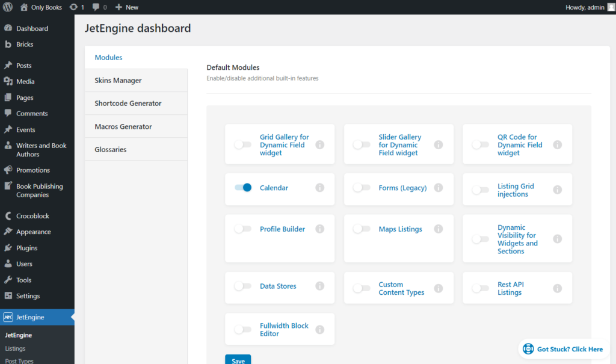
Task: Click the Settings sidebar icon
Action: 8,295
